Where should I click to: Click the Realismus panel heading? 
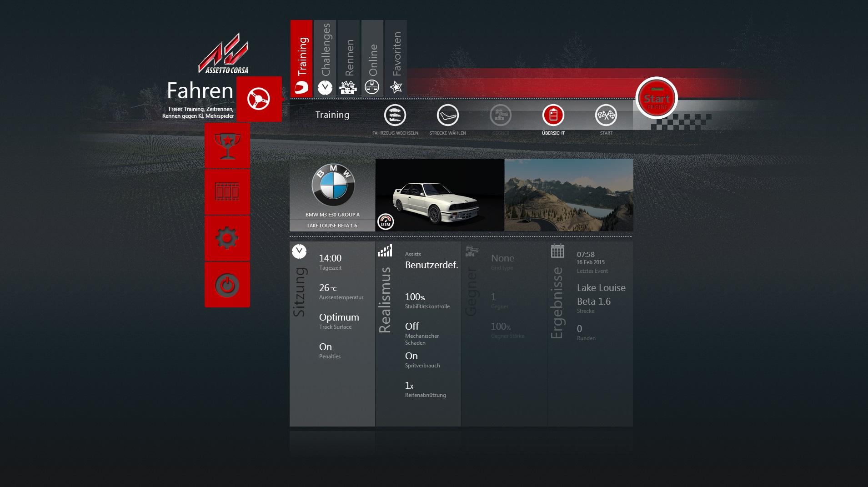[385, 300]
